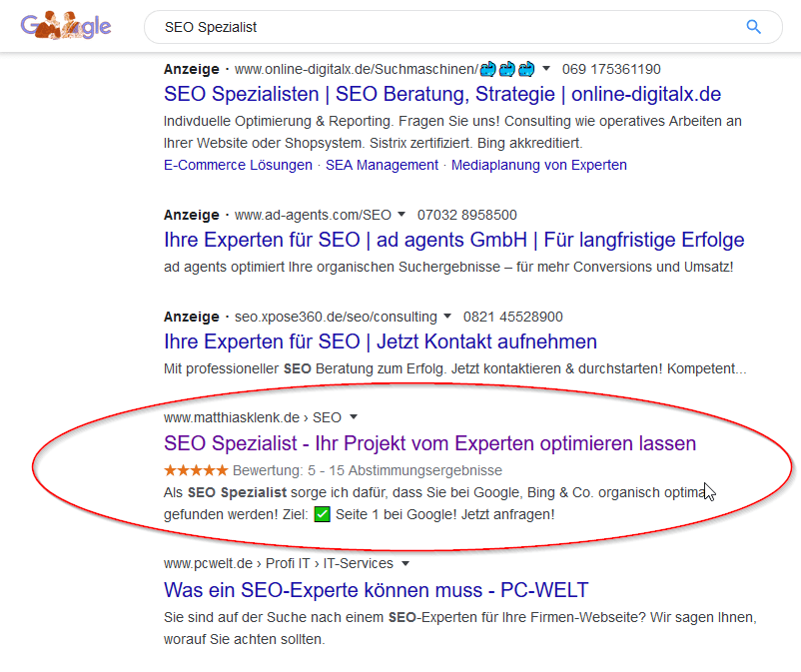Click 'Anzeige' label of online-digitalx ad
This screenshot has width=801, height=672.
pyautogui.click(x=192, y=69)
